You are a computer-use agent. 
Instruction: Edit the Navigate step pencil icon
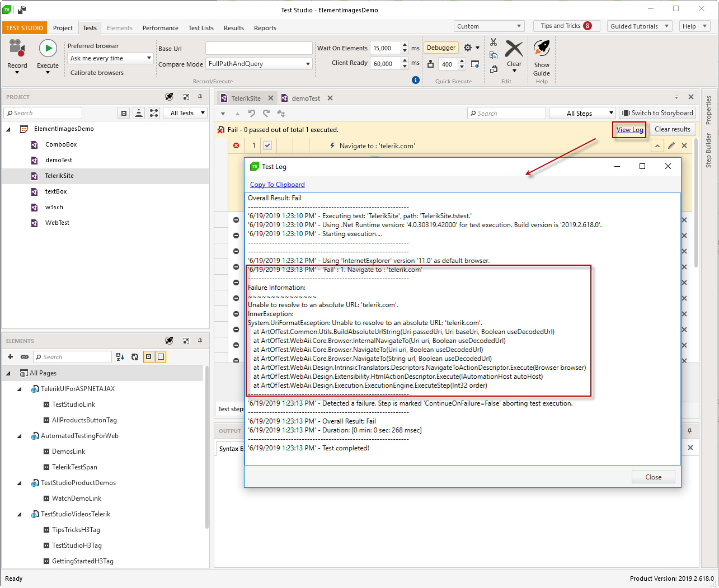click(671, 145)
